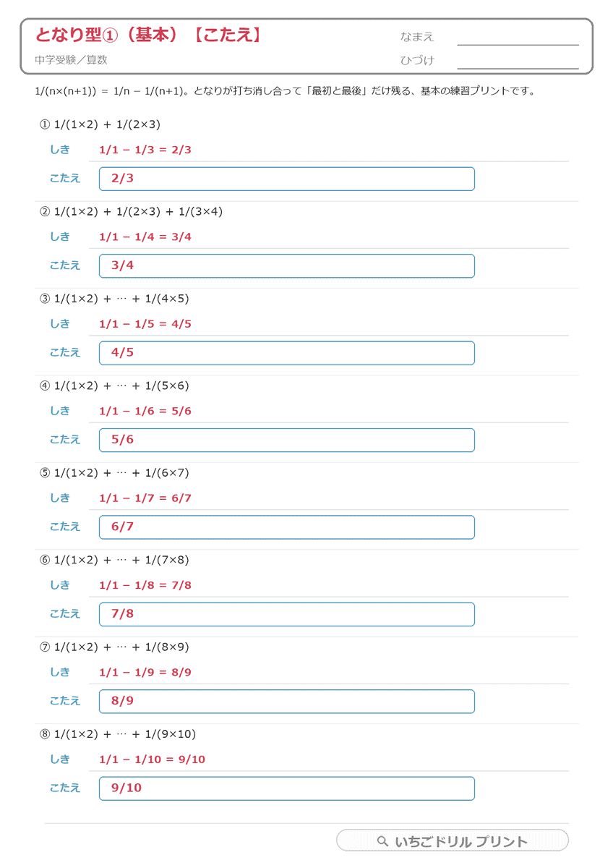This screenshot has height=868, width=613.
Task: Click formula 1/1 − 1/3 = 2/3
Action: coord(145,150)
